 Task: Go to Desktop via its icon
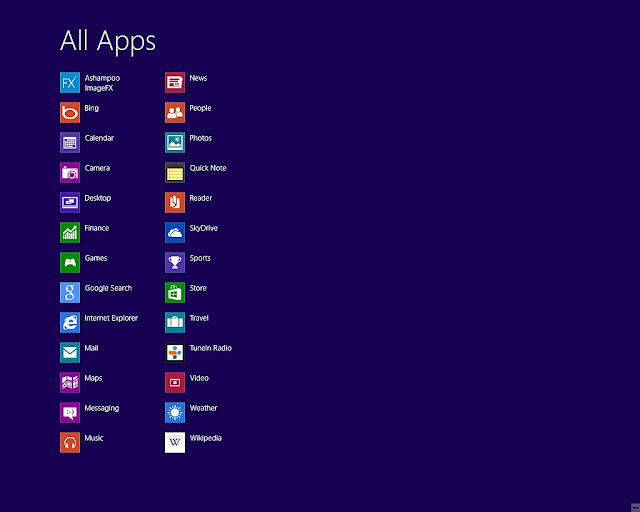click(70, 203)
